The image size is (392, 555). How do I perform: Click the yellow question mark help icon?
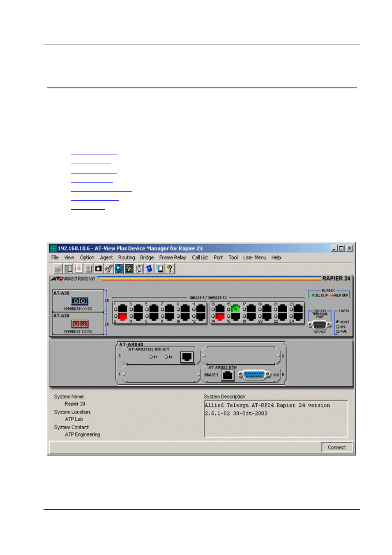[169, 269]
